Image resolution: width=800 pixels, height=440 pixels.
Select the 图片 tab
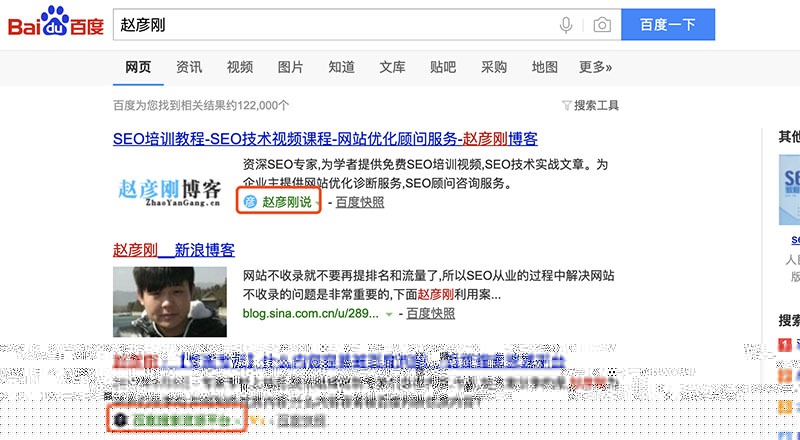291,67
